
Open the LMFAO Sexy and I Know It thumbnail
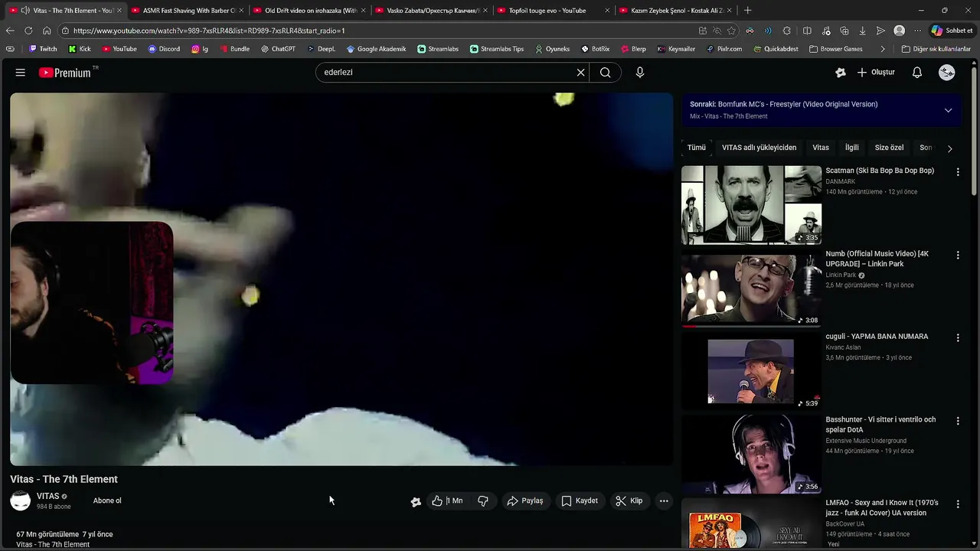(x=751, y=524)
